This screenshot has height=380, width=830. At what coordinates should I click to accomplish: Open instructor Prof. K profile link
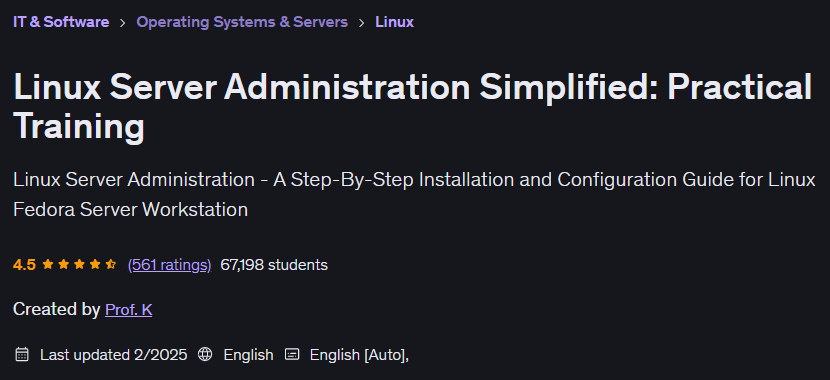(x=129, y=309)
